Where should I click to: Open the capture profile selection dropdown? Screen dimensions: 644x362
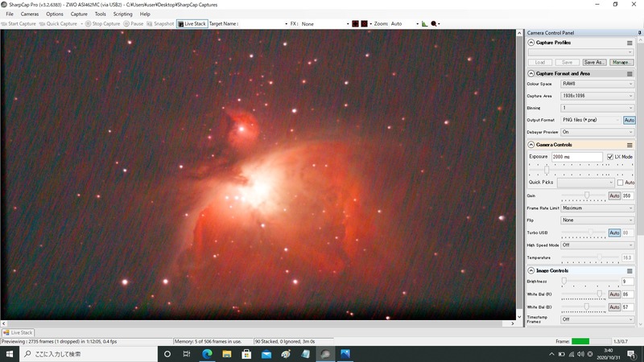pyautogui.click(x=580, y=52)
